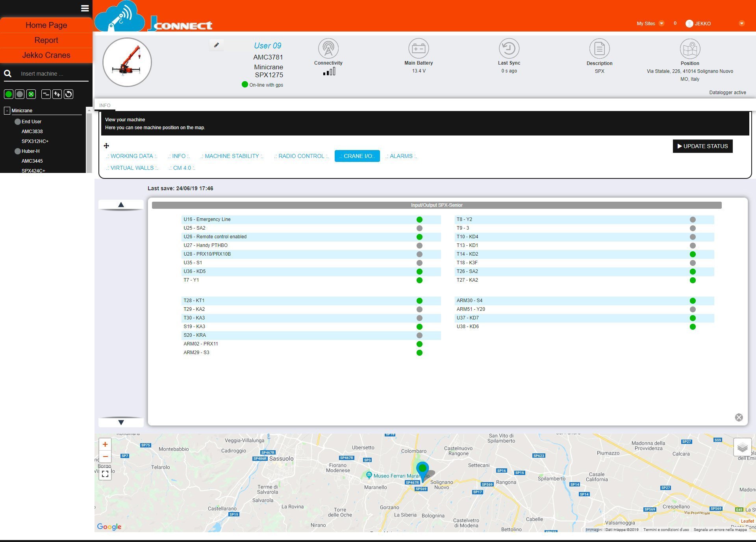Open the JEKKO user dropdown arrow
This screenshot has width=756, height=542.
741,24
